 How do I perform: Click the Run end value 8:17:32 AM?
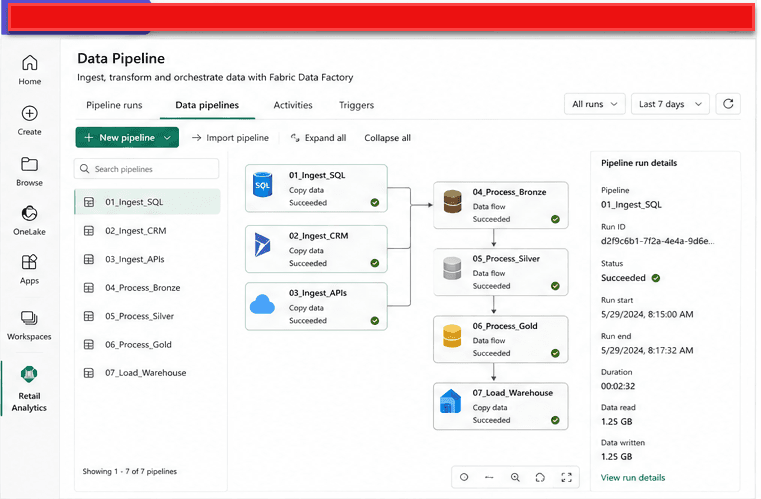pos(647,350)
